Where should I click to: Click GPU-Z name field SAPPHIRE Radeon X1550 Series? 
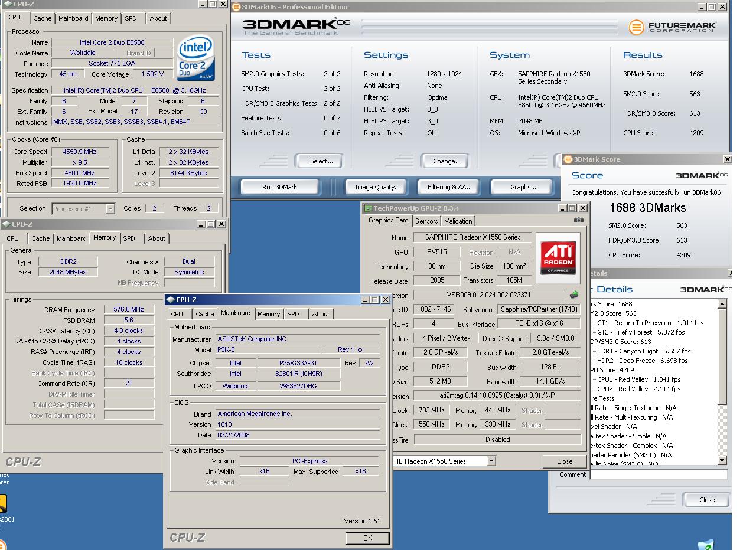tap(473, 237)
